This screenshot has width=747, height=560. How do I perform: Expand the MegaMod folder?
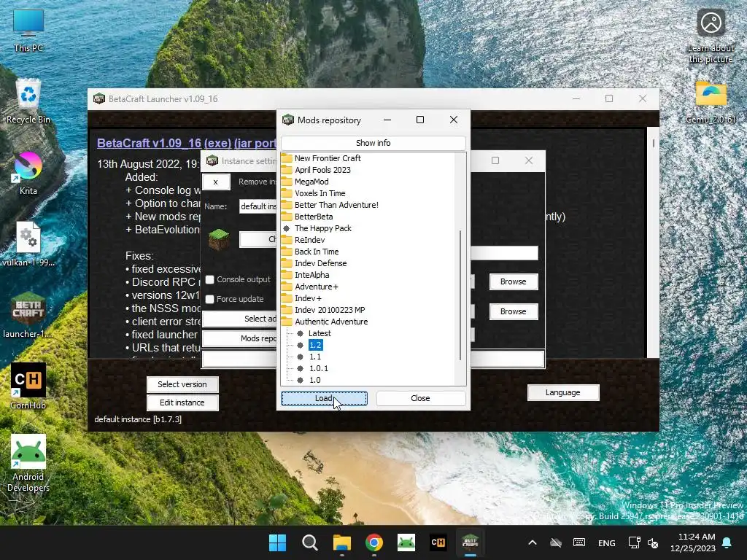[311, 182]
